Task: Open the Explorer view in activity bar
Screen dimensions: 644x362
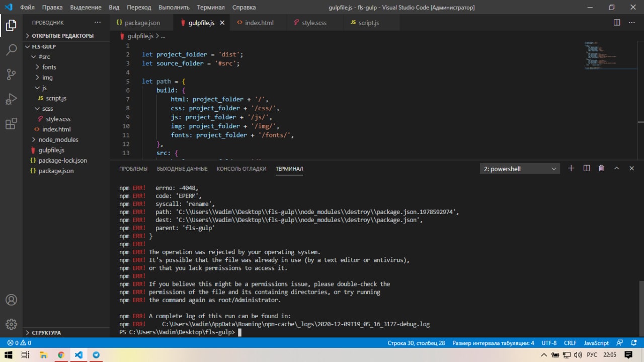Action: [x=11, y=25]
